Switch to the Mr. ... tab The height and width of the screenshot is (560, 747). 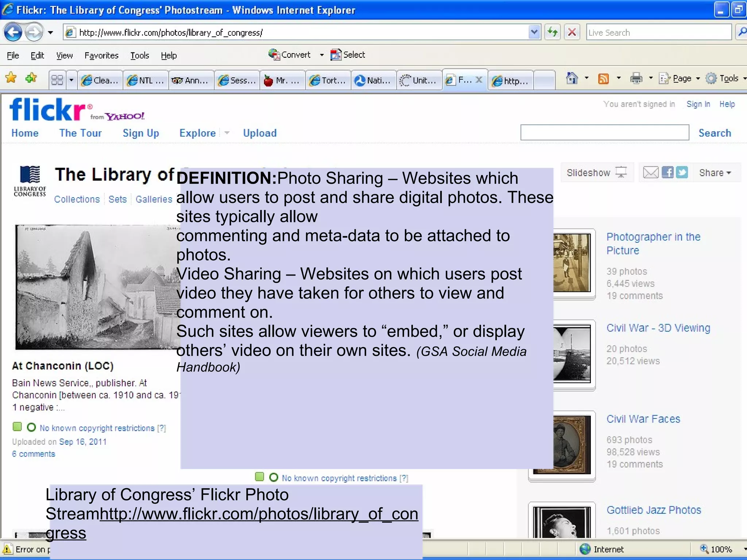(282, 80)
